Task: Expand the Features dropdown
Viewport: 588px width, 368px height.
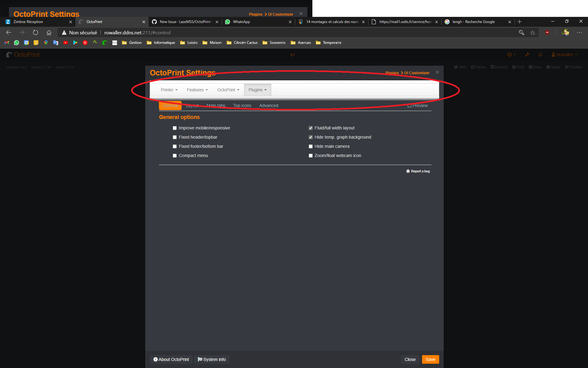Action: click(x=197, y=90)
